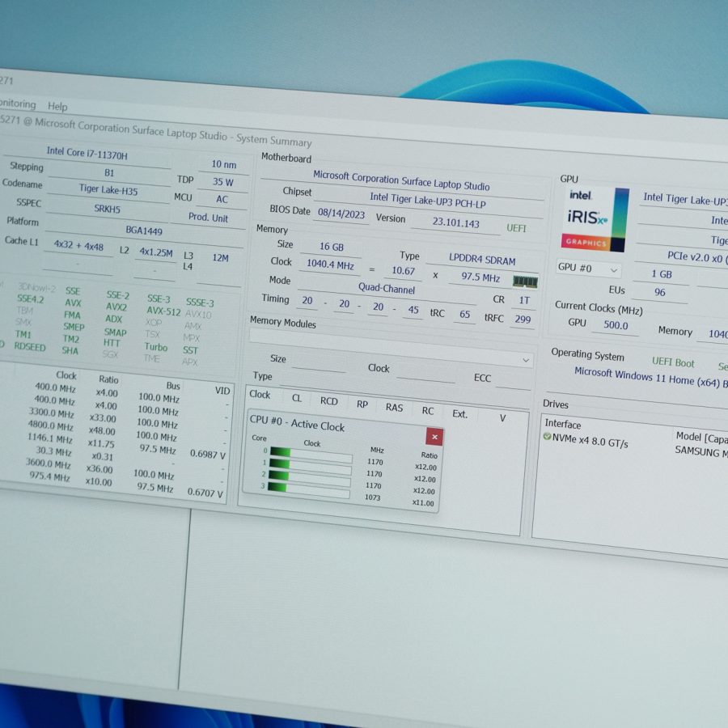This screenshot has height=728, width=728.
Task: Click the "HTT" CPU feature flag
Action: click(x=112, y=343)
